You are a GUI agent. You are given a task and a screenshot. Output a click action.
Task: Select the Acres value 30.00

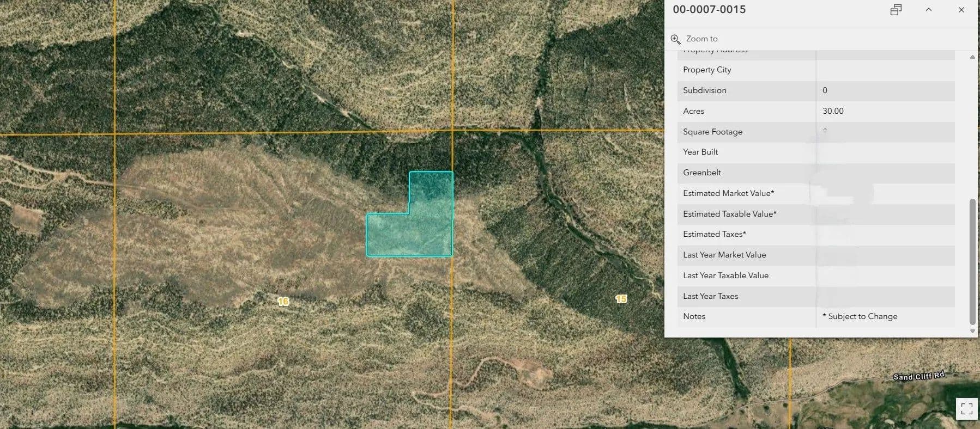click(x=833, y=111)
